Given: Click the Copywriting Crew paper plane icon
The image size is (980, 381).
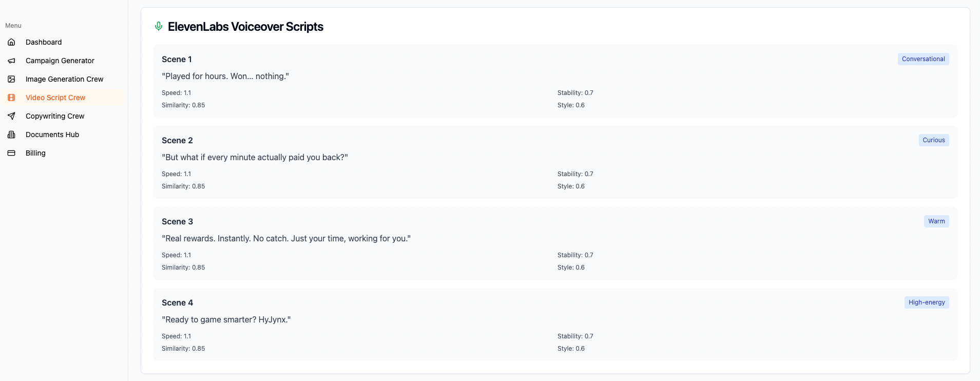Looking at the screenshot, I should point(11,116).
